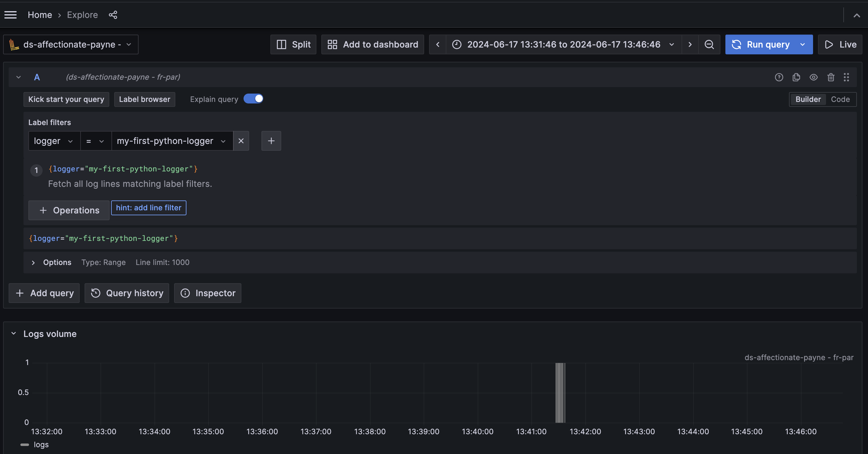Toggle the logs series in legend

pos(41,444)
